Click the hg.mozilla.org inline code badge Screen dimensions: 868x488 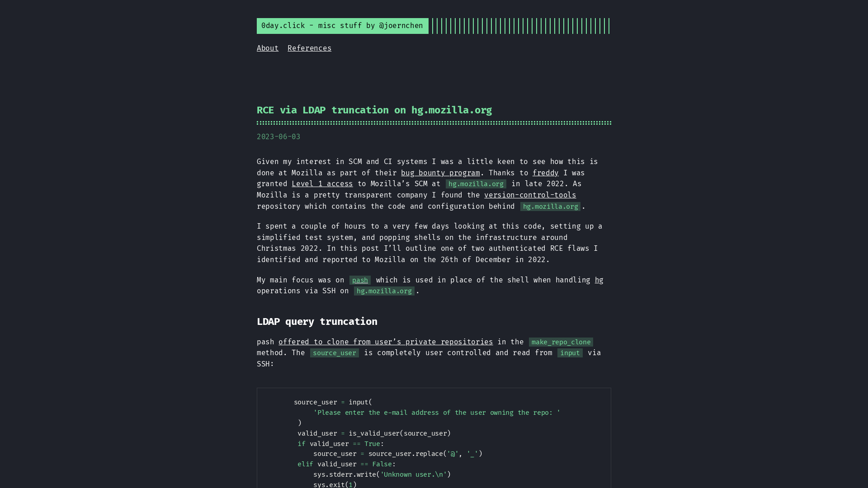click(476, 183)
